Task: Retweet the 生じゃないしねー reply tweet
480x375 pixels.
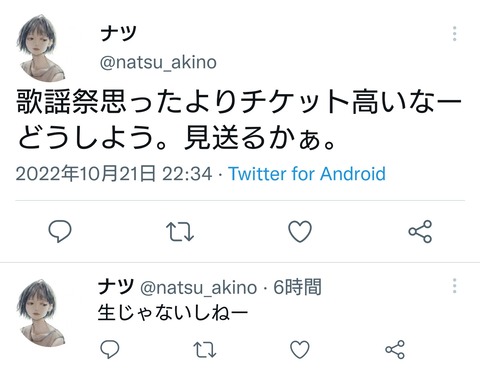Action: point(205,350)
